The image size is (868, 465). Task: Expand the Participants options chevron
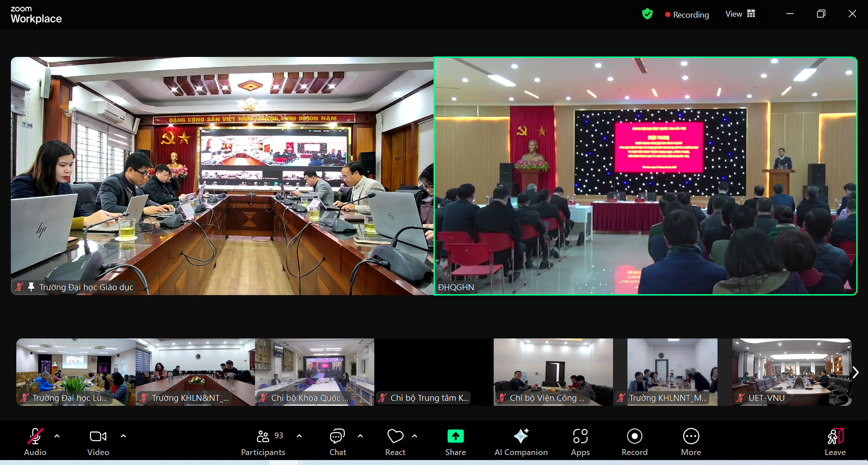pyautogui.click(x=299, y=436)
